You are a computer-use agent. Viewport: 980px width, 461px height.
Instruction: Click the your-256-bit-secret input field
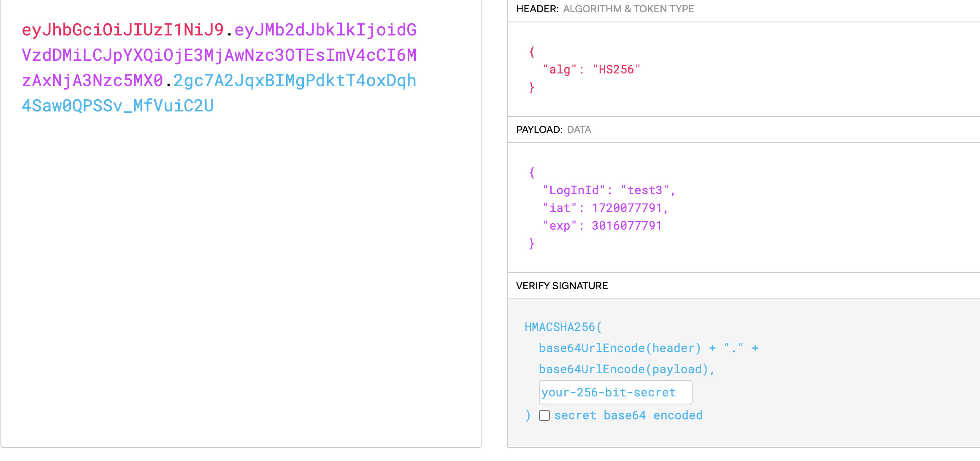[615, 392]
